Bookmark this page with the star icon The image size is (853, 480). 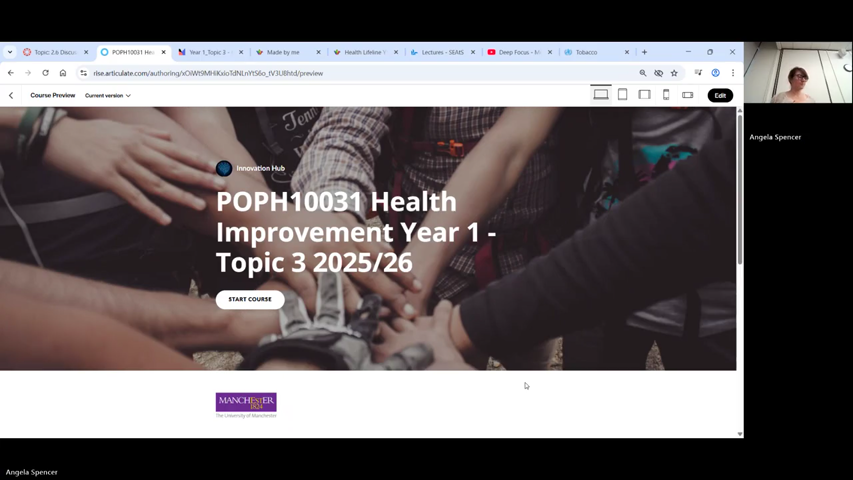coord(674,73)
